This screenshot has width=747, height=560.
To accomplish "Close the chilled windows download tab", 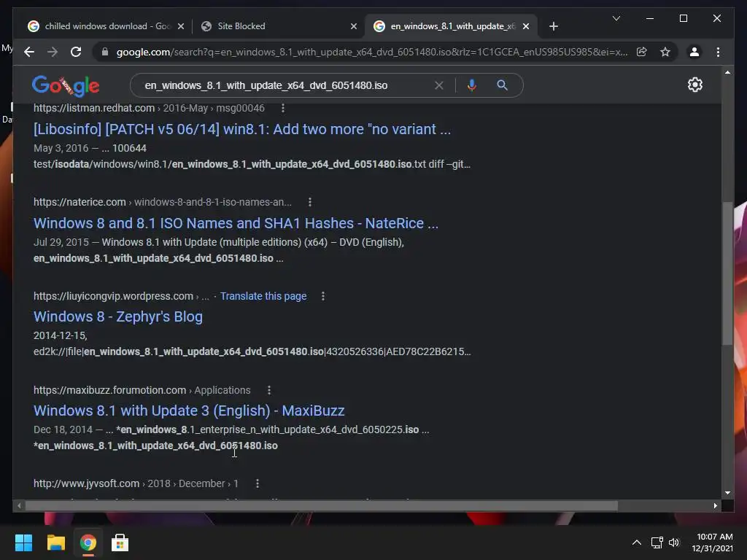I will pyautogui.click(x=181, y=26).
